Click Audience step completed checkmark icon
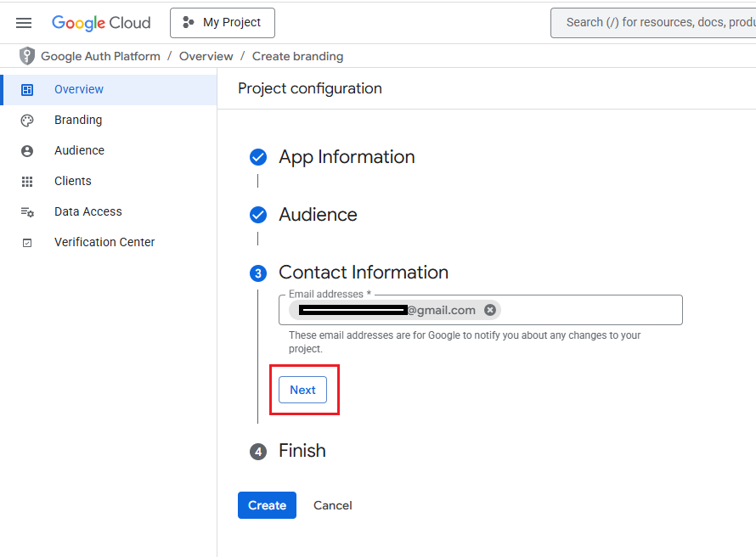This screenshot has height=557, width=756. 258,215
